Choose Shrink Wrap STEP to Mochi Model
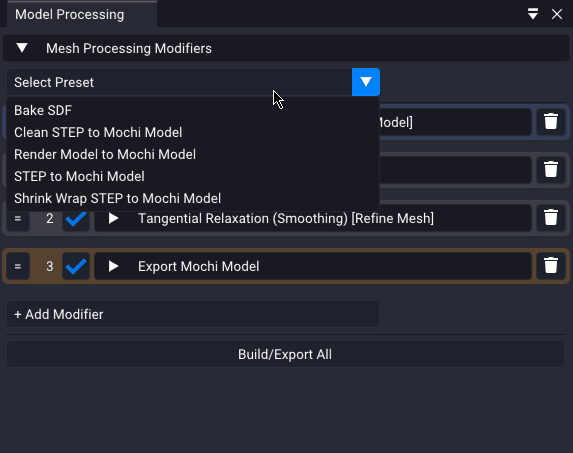This screenshot has width=573, height=453. [193, 198]
